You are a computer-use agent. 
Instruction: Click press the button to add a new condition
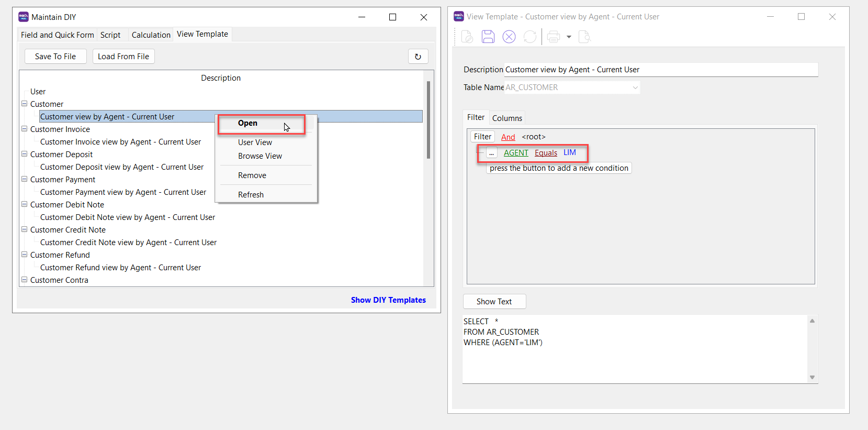pos(559,168)
